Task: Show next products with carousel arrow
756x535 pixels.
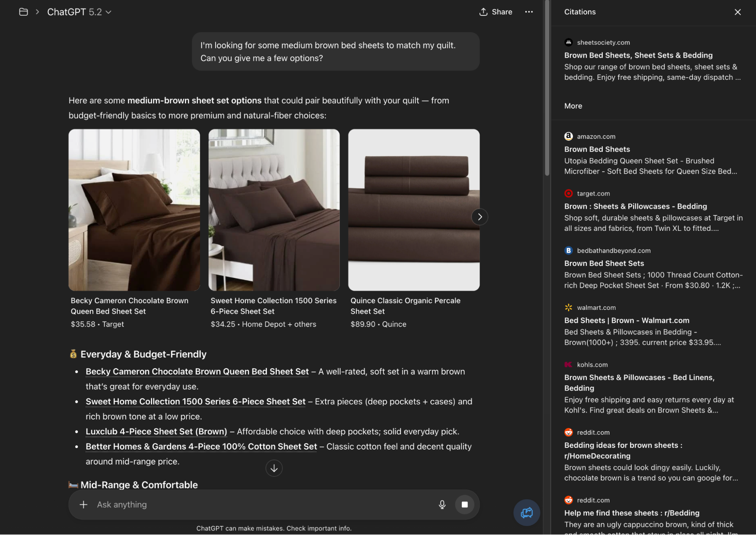Action: (x=479, y=217)
